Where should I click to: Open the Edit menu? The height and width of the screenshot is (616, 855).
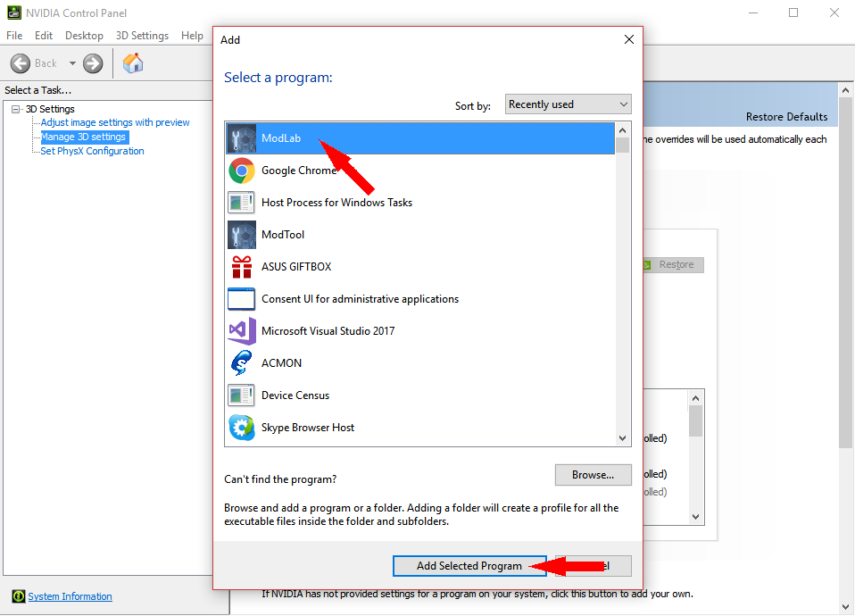click(x=44, y=36)
